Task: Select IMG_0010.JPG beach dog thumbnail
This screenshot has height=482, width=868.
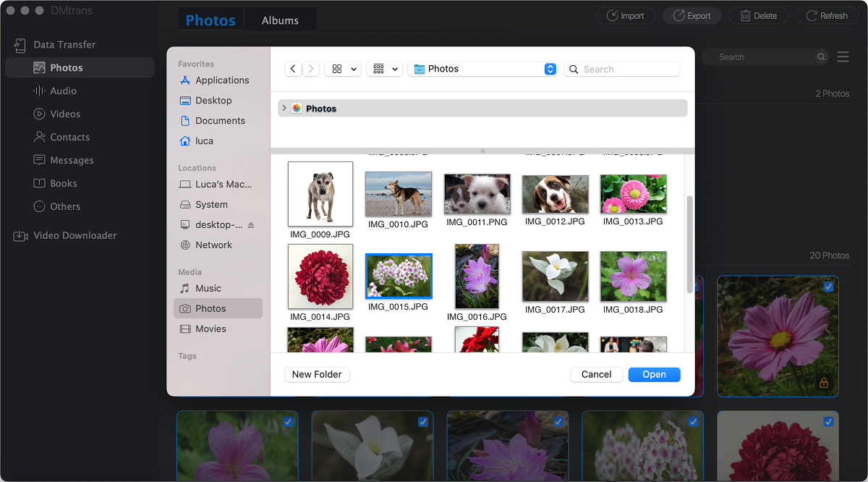Action: [x=399, y=194]
